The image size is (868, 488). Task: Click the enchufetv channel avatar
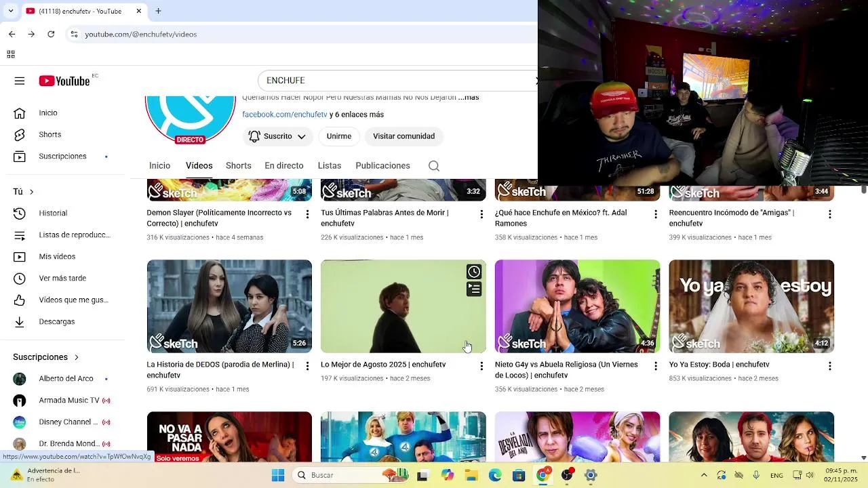click(191, 119)
